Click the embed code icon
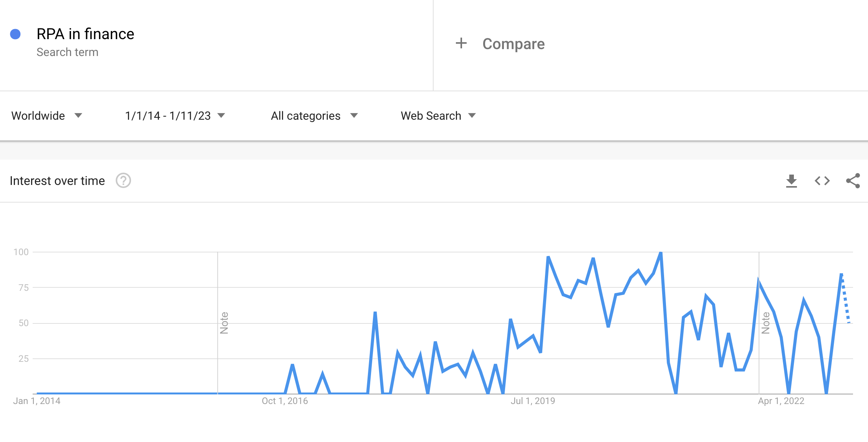 pos(822,181)
